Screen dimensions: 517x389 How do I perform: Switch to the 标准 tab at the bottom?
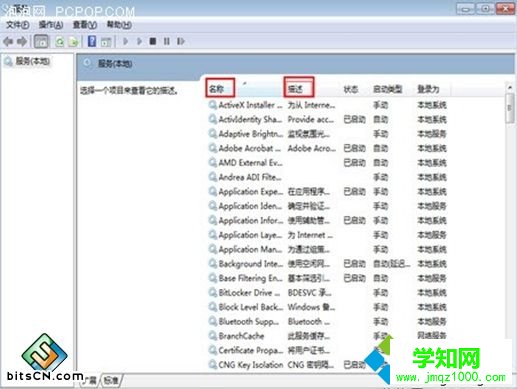pos(112,380)
